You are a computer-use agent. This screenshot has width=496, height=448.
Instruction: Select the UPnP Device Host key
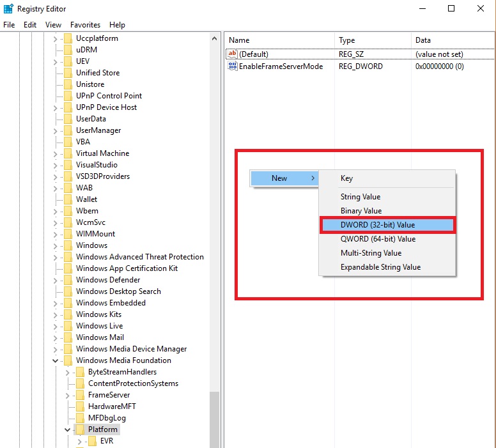tap(106, 107)
